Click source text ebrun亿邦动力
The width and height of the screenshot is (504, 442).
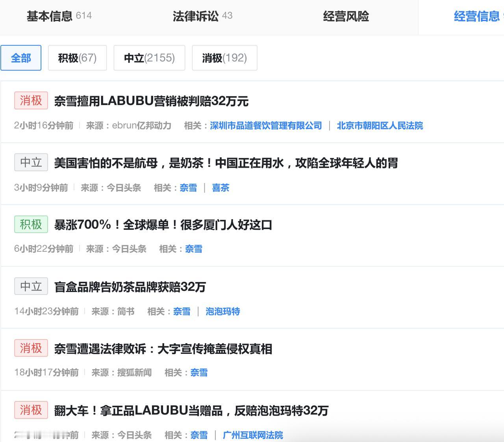142,126
